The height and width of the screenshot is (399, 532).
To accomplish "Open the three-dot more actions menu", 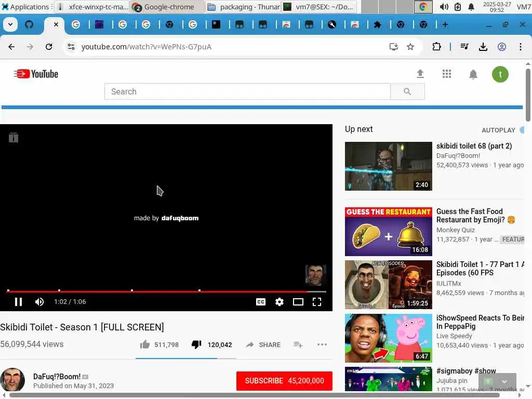I will pyautogui.click(x=322, y=344).
